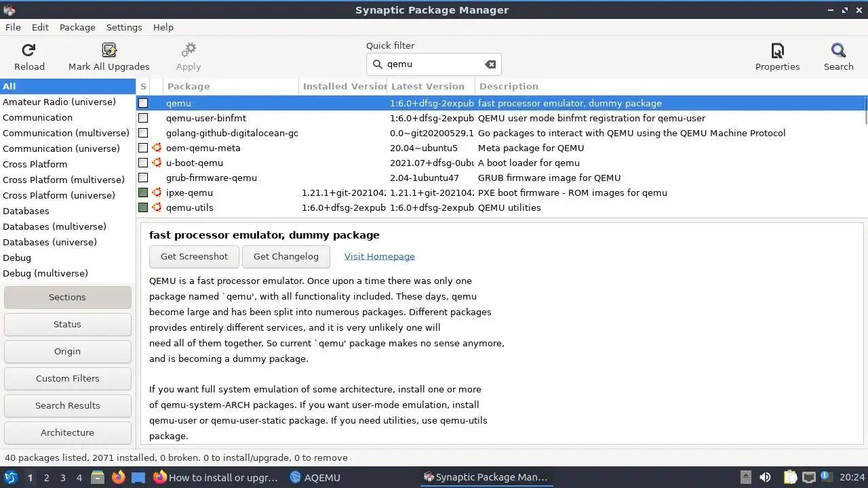
Task: Open package Properties from the toolbar
Action: (778, 50)
